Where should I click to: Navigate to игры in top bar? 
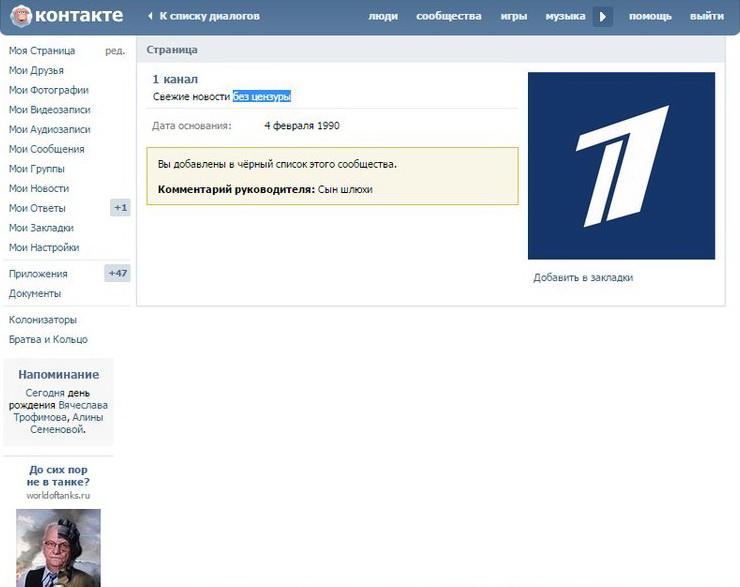513,16
